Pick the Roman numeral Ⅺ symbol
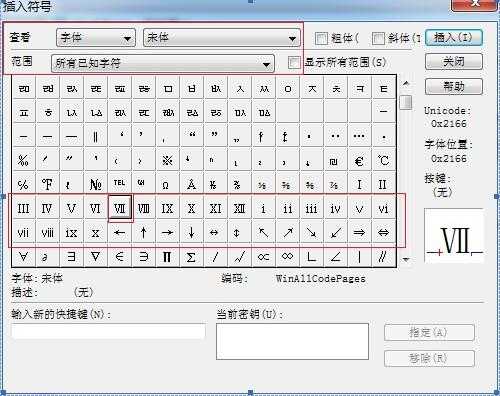The height and width of the screenshot is (396, 500). click(x=215, y=209)
